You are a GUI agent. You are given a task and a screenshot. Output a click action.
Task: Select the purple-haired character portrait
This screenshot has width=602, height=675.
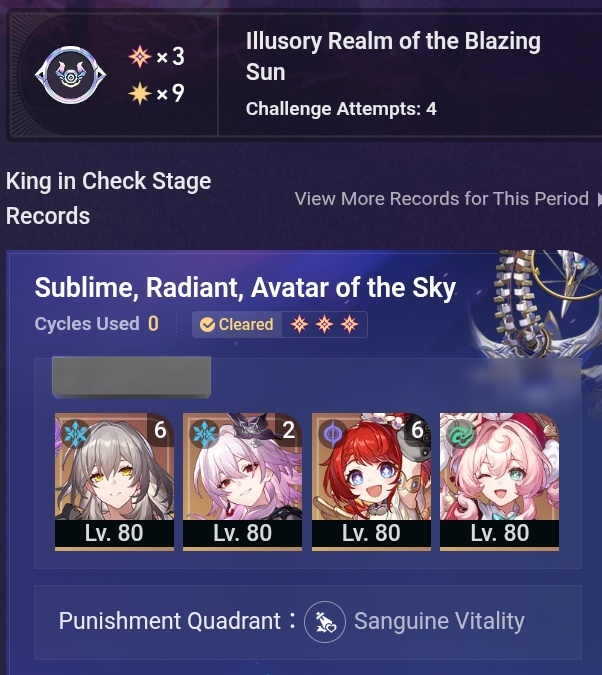pyautogui.click(x=242, y=482)
